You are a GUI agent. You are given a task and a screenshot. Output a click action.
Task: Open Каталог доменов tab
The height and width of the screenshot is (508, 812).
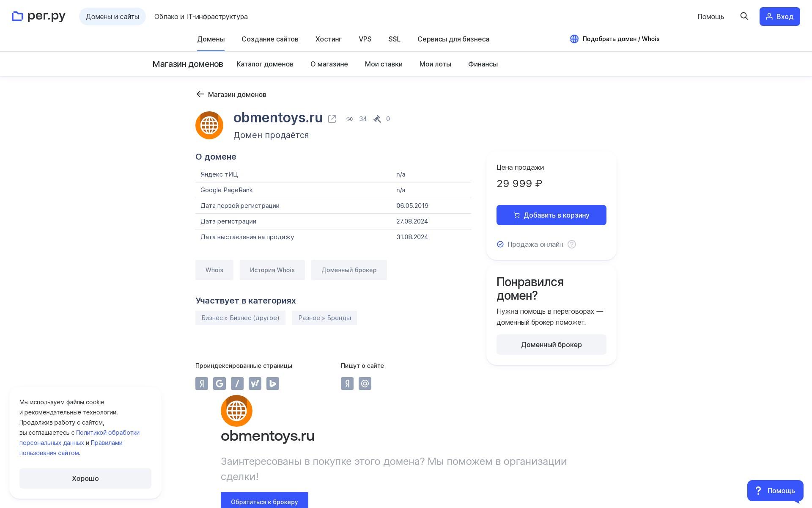(x=265, y=64)
